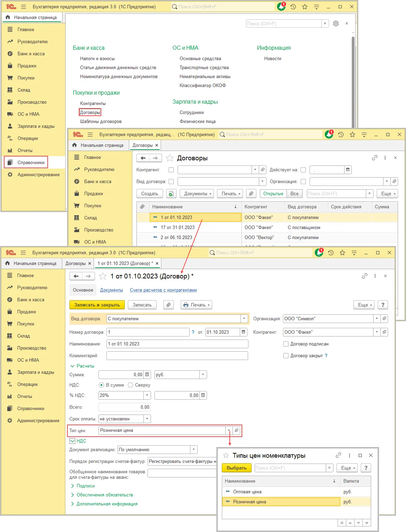Image resolution: width=406 pixels, height=532 pixels.
Task: Click Договоры link under Покупки и продажи
Action: point(90,112)
